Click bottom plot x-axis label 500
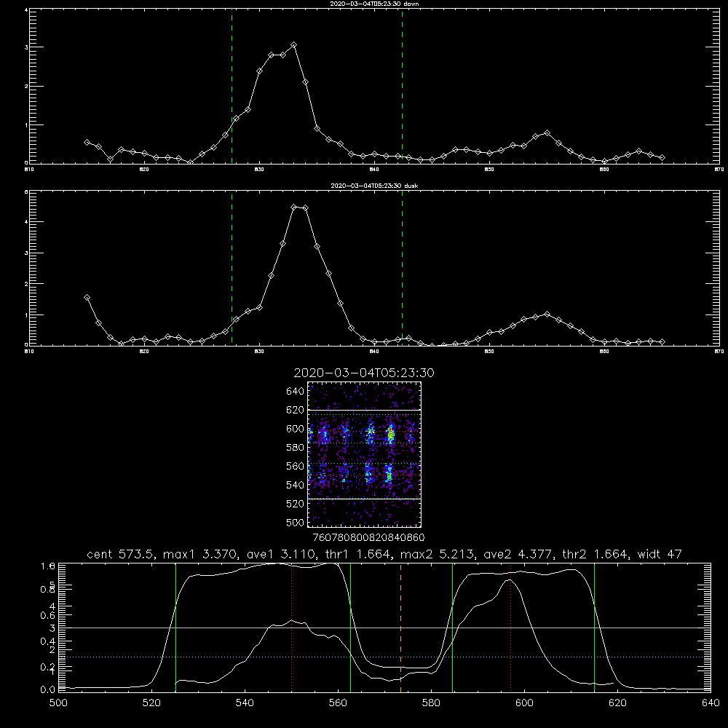Viewport: 728px width, 728px height. click(58, 703)
